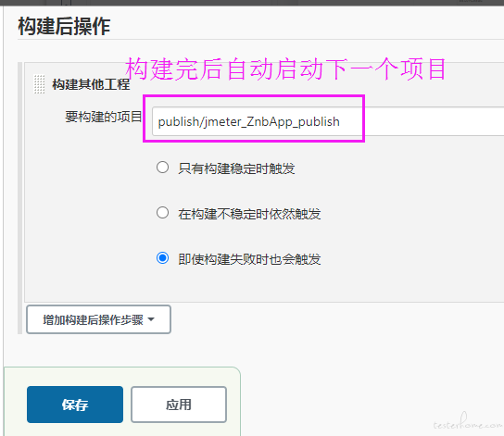Screen dimensions: 504x436
Task: Save the job configuration with 保存
Action: pos(75,405)
